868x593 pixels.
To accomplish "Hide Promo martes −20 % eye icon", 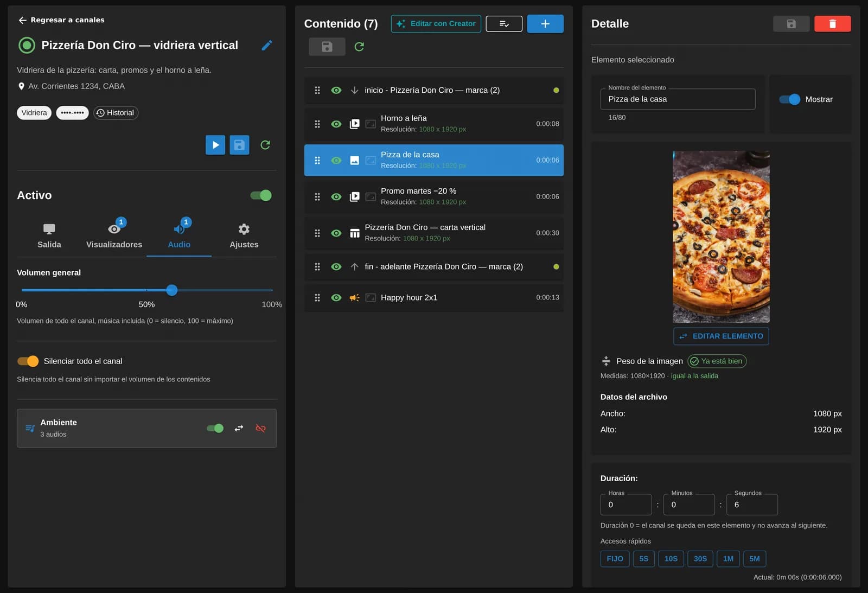I will [336, 196].
